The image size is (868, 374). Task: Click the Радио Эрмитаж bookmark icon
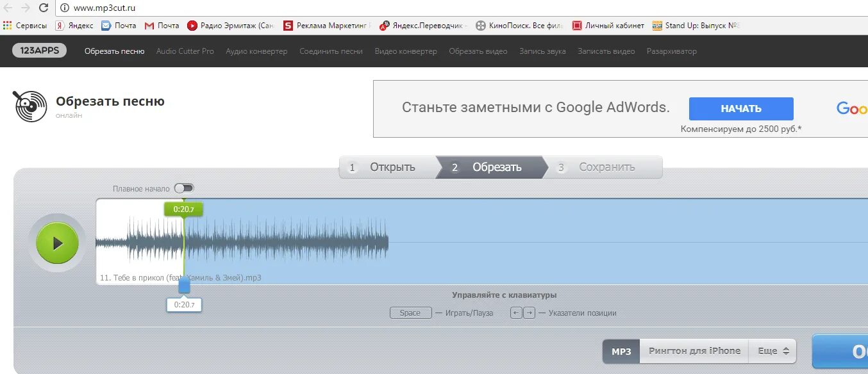pyautogui.click(x=192, y=26)
